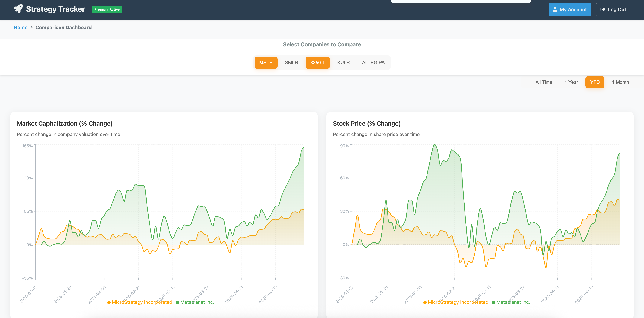The height and width of the screenshot is (318, 644).
Task: Switch to the 1 Month range
Action: tap(620, 82)
